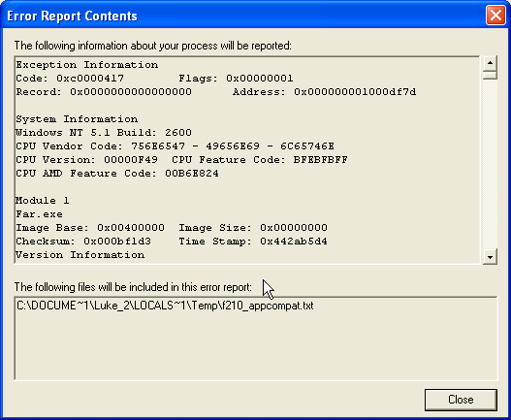Click the red X title bar icon

495,15
